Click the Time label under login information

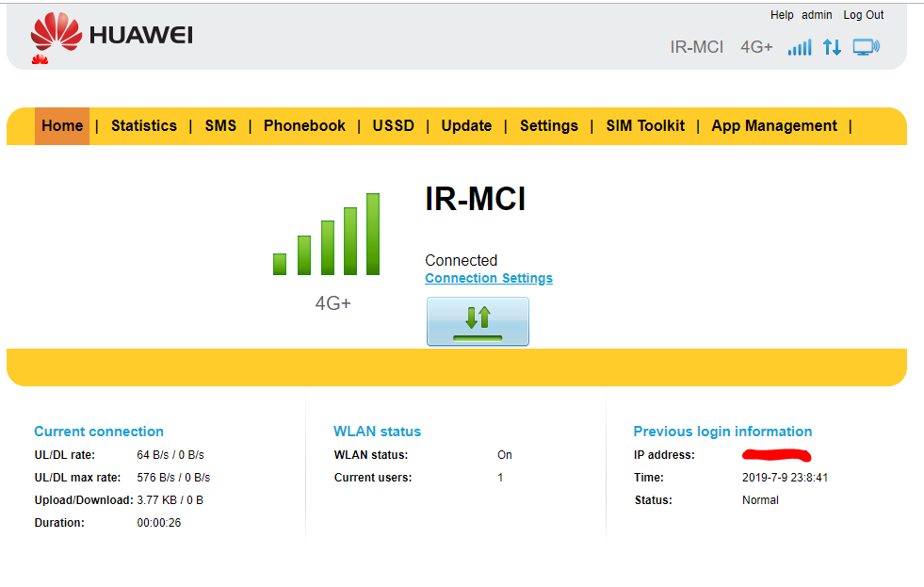pyautogui.click(x=649, y=478)
